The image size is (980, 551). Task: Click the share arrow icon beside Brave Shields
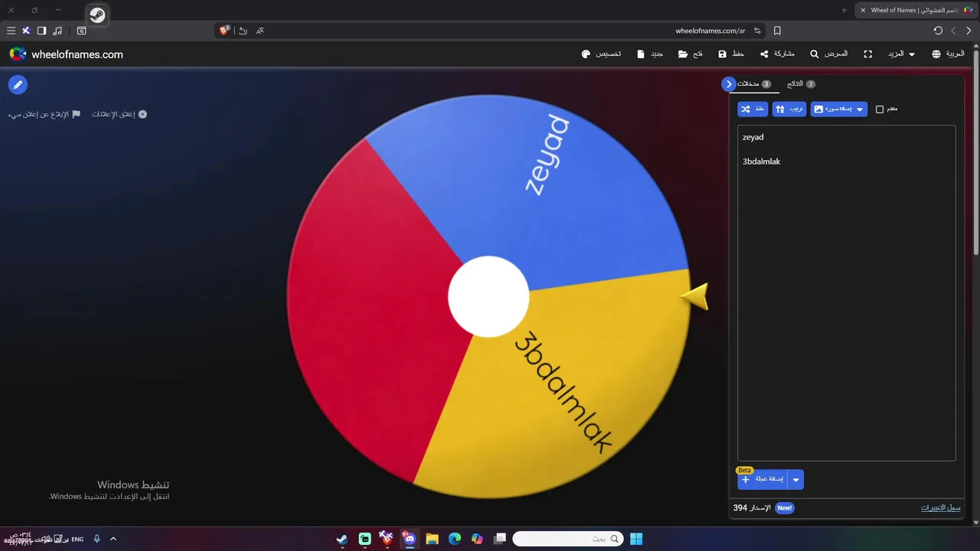tap(243, 31)
